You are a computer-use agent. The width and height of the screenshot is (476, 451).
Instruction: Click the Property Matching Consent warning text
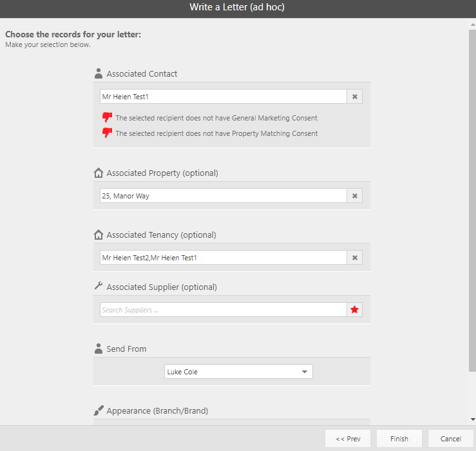pos(216,133)
